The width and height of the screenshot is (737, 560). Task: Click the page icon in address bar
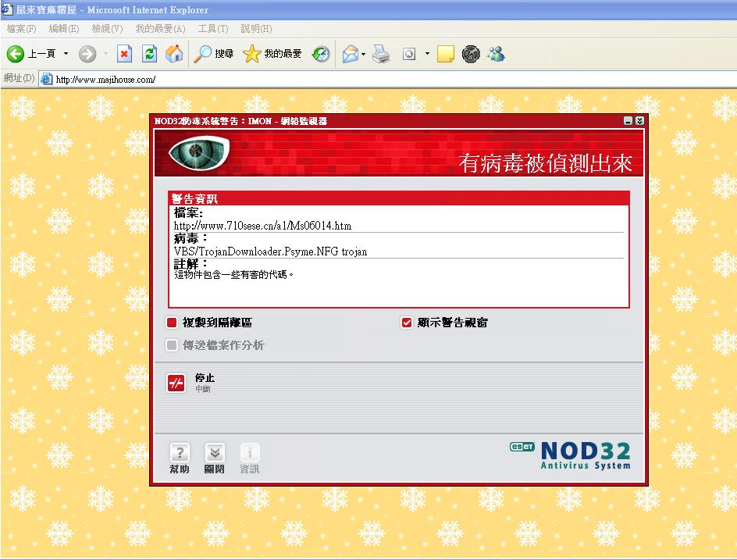point(47,79)
